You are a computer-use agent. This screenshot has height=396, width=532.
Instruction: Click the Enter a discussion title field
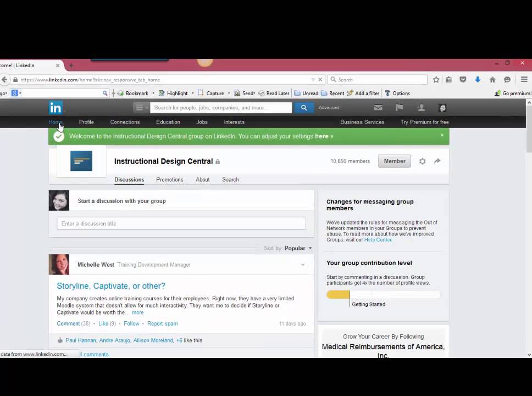click(x=181, y=223)
